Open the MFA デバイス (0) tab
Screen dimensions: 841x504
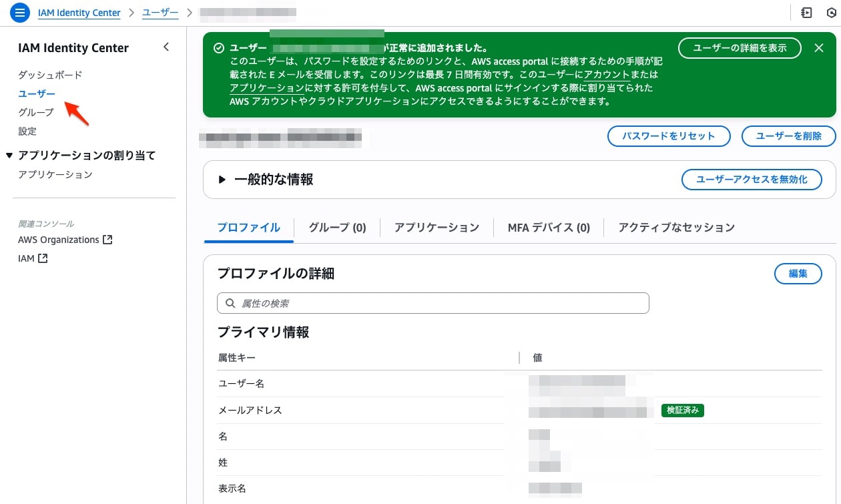(549, 228)
